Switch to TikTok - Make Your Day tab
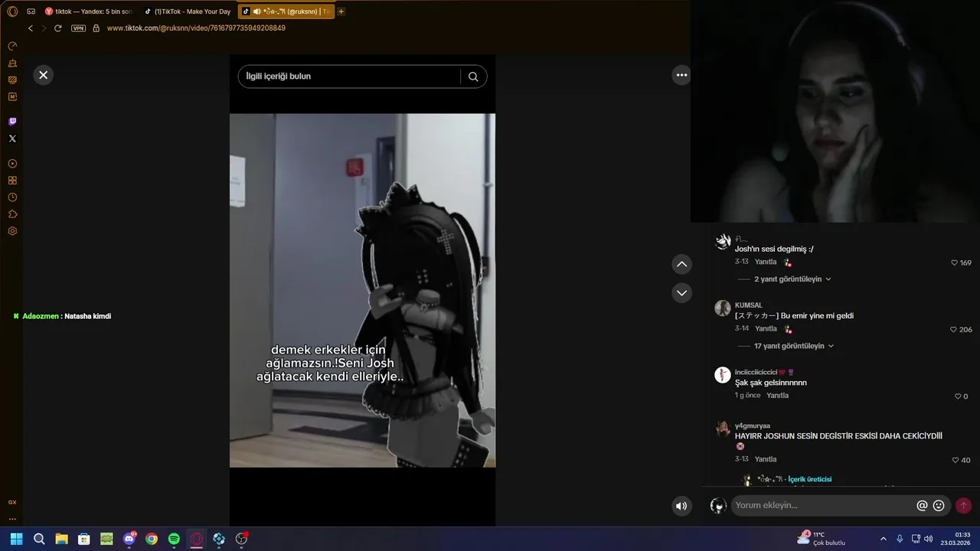The image size is (980, 551). point(187,11)
